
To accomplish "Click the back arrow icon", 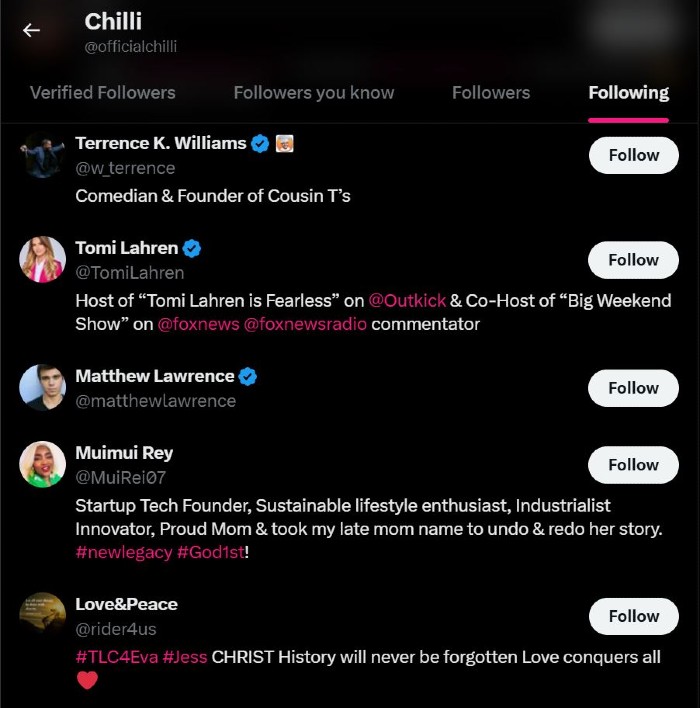I will (x=32, y=30).
